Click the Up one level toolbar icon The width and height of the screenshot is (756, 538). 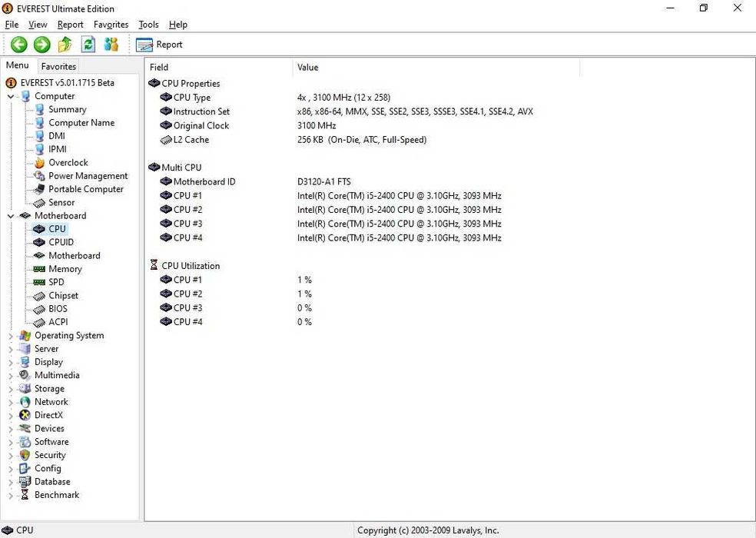(x=65, y=45)
